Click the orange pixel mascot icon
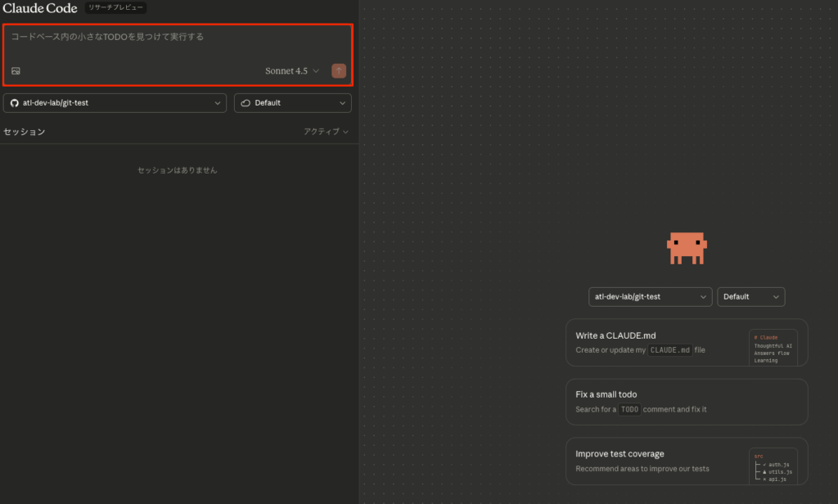Viewport: 838px width, 504px height. (687, 248)
